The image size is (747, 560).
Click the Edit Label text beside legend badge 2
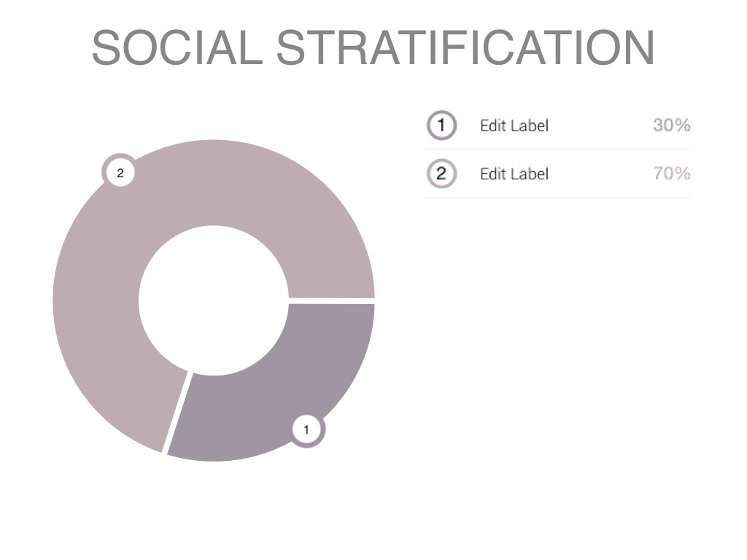(514, 174)
